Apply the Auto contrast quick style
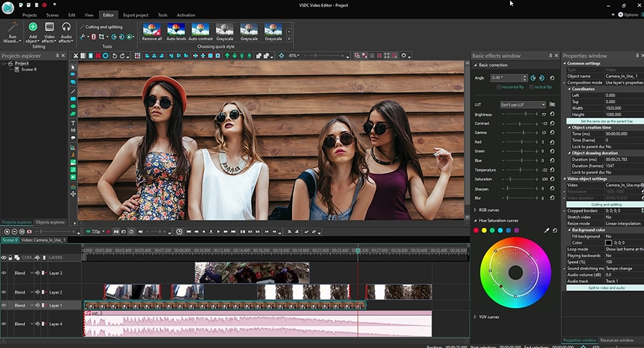This screenshot has height=348, width=644. 200,31
